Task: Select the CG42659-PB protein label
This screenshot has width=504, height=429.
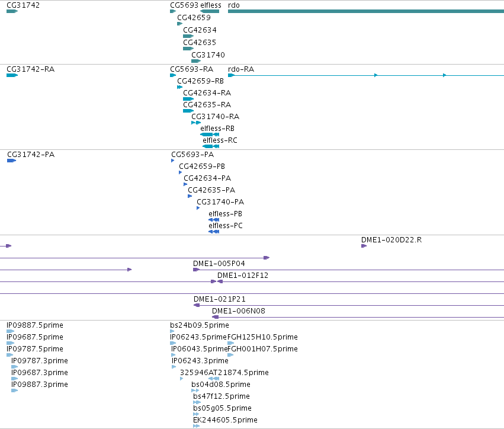Action: pos(202,167)
